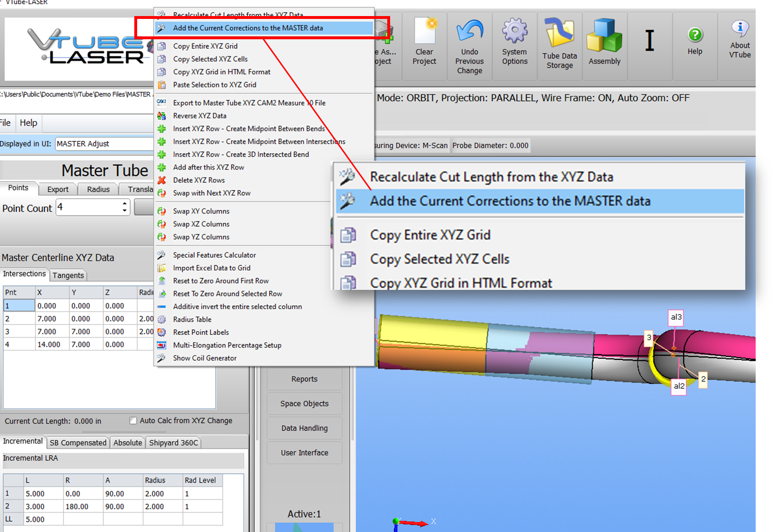Switch to the Radius tab
The width and height of the screenshot is (776, 532).
coord(98,189)
